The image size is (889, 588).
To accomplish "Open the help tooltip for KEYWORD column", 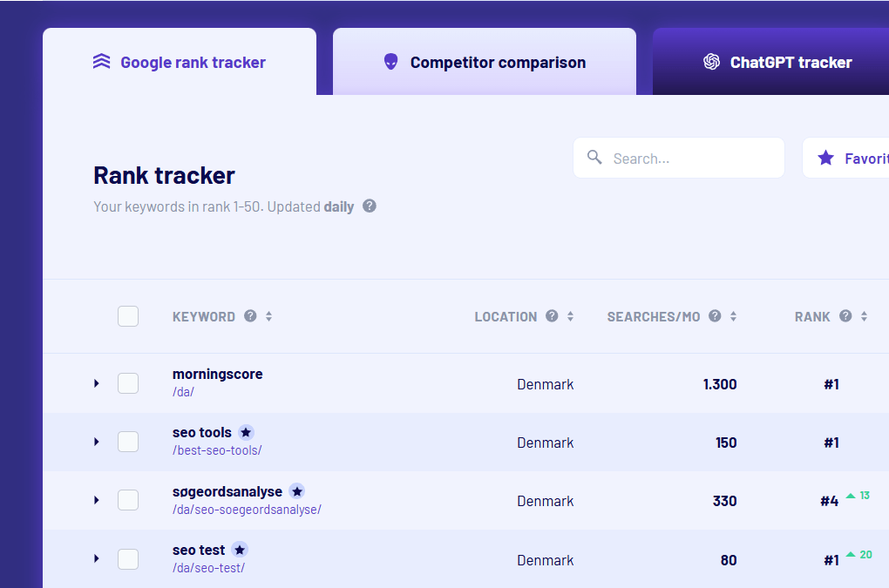I will pyautogui.click(x=252, y=316).
